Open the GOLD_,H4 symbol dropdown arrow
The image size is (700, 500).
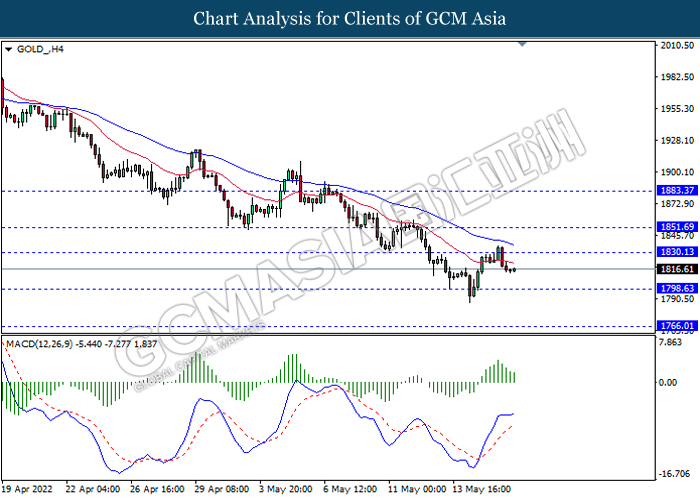point(8,50)
